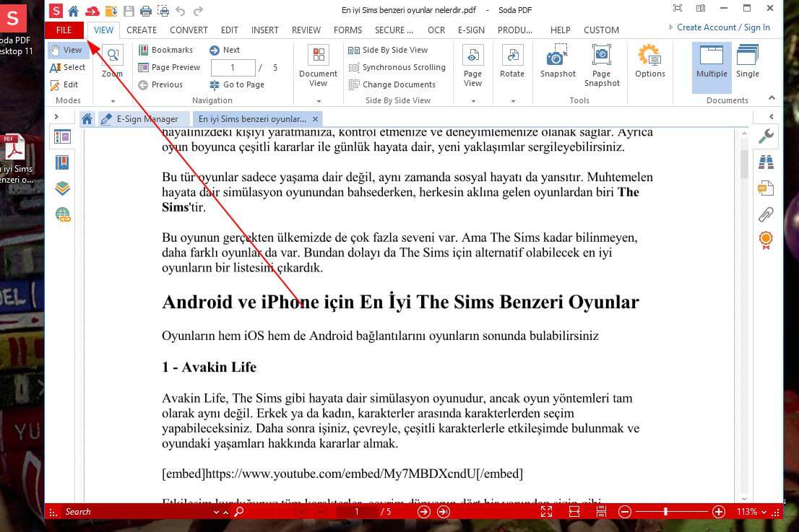Viewport: 799px width, 532px height.
Task: Open the paperclip attachments panel
Action: (766, 214)
